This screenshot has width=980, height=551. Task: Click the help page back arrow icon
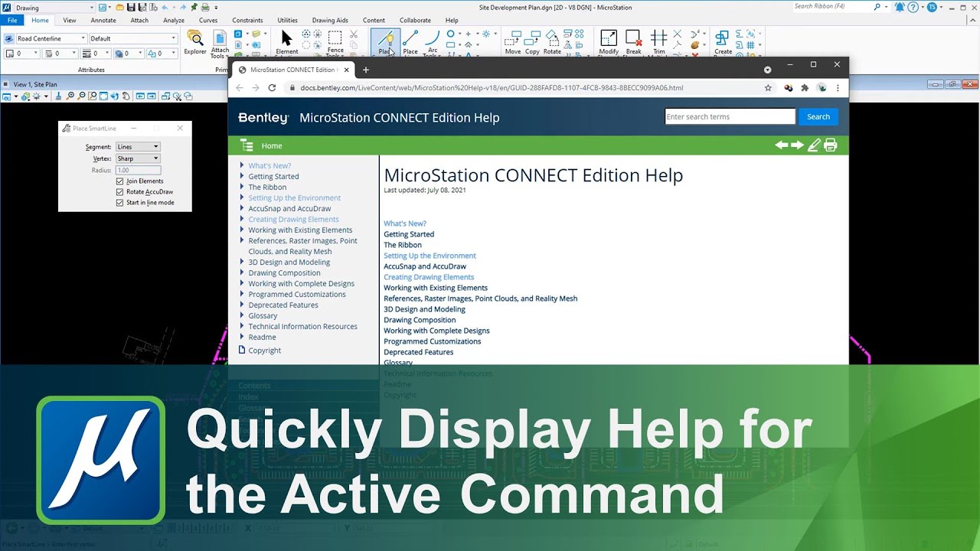point(781,145)
